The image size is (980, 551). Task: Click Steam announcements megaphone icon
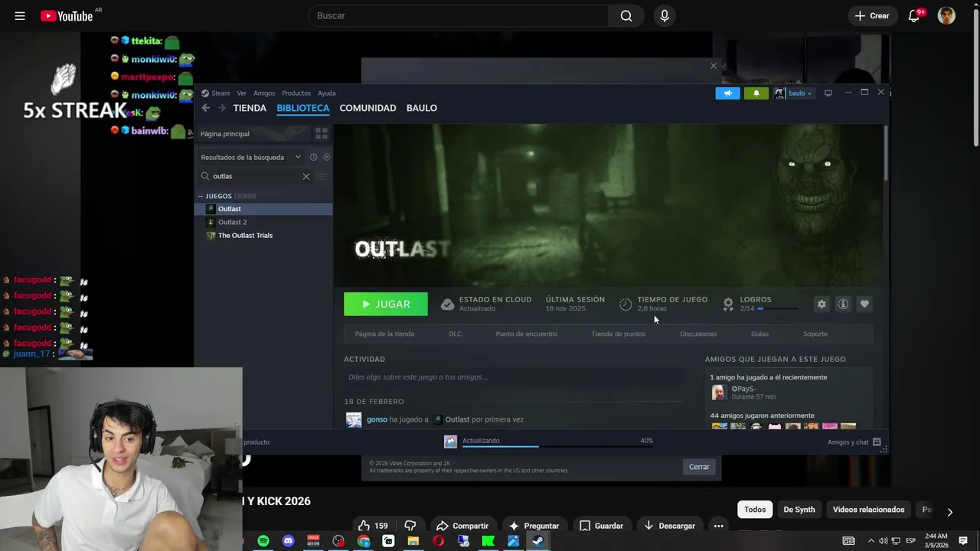pos(727,93)
